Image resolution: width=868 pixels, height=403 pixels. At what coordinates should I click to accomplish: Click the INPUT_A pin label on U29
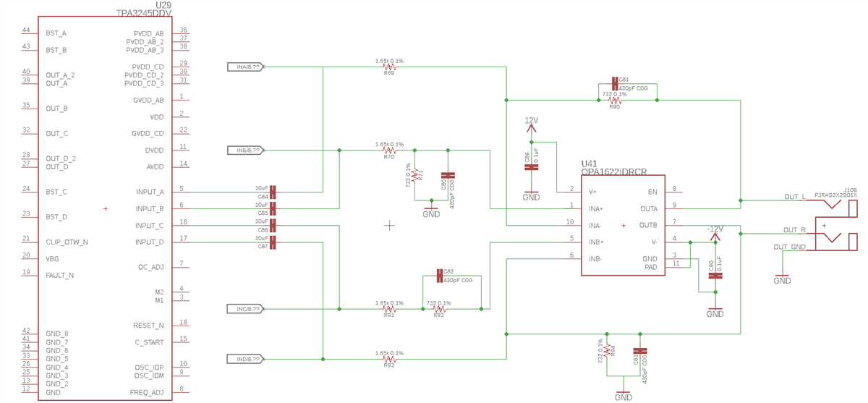150,192
